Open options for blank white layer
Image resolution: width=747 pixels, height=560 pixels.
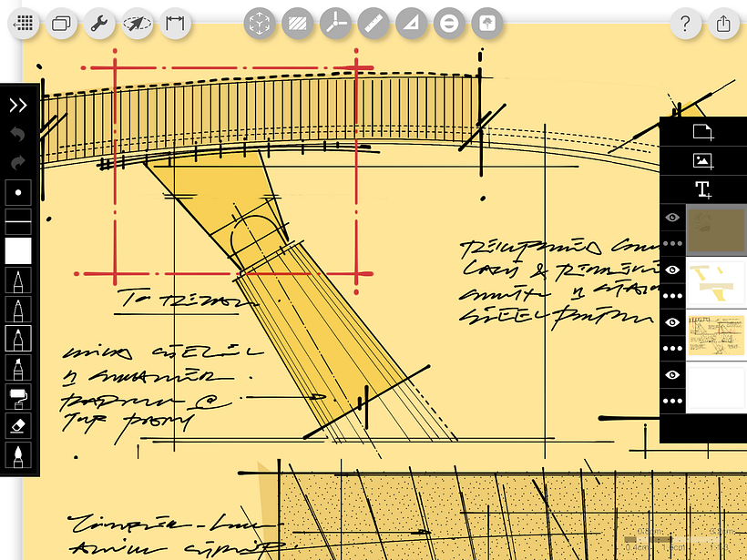(672, 401)
